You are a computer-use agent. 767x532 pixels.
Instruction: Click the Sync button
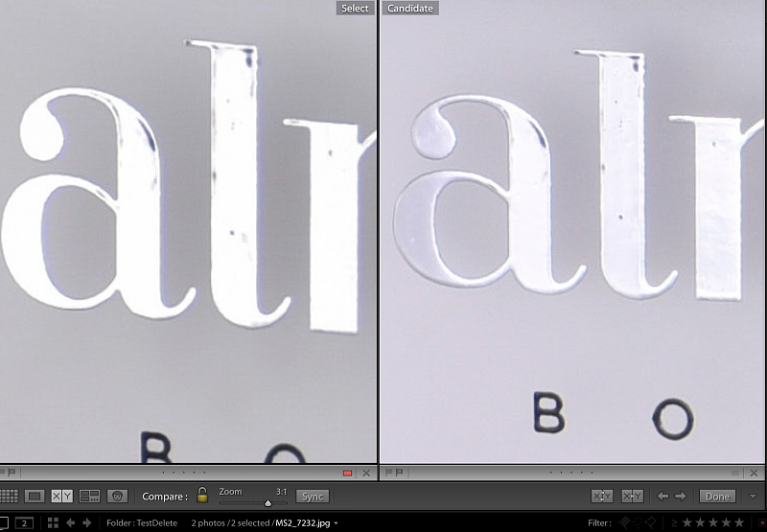[312, 496]
